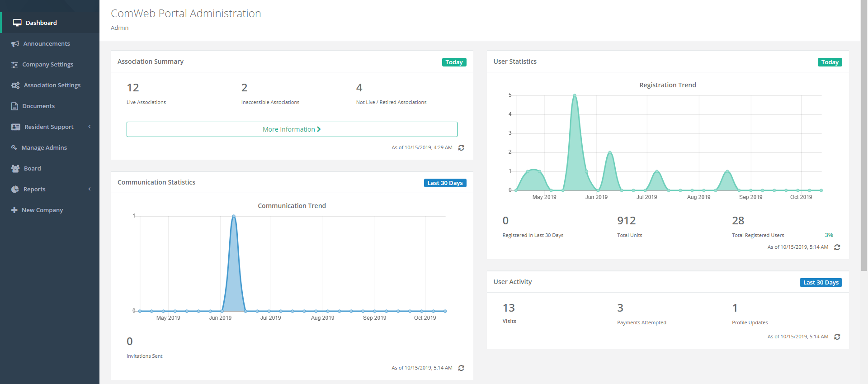
Task: Click the Announcements megaphone icon
Action: click(15, 44)
